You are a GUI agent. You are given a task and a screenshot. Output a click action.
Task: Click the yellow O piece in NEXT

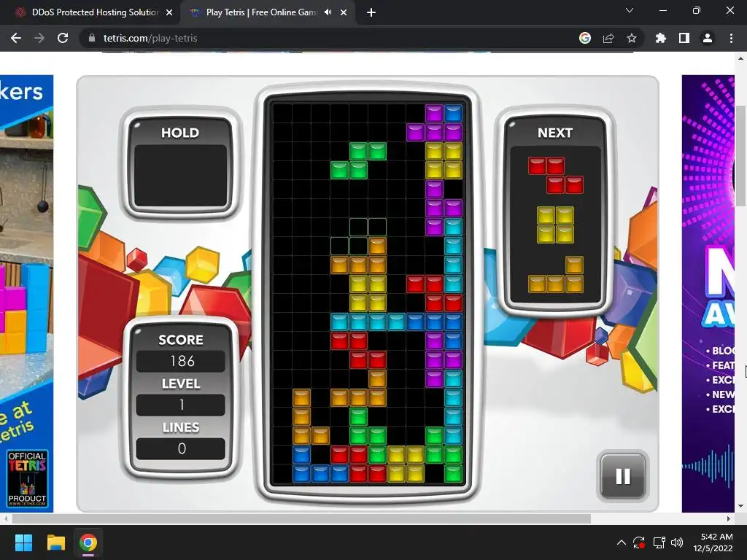(555, 225)
